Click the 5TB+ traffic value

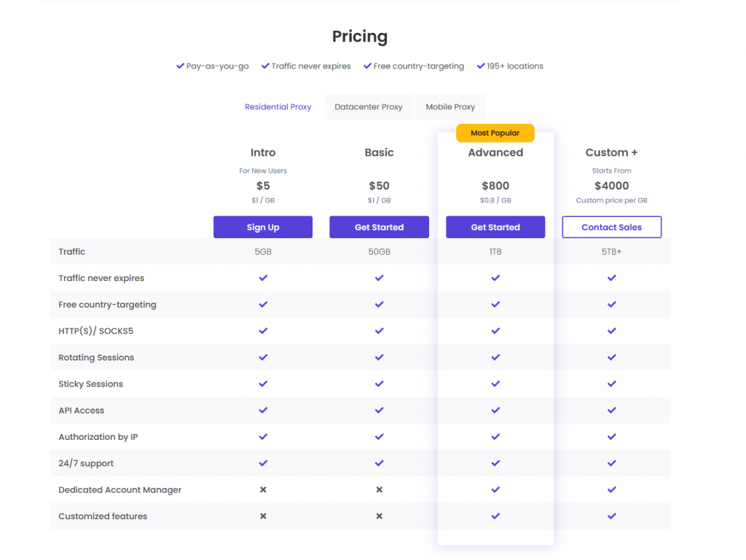611,252
